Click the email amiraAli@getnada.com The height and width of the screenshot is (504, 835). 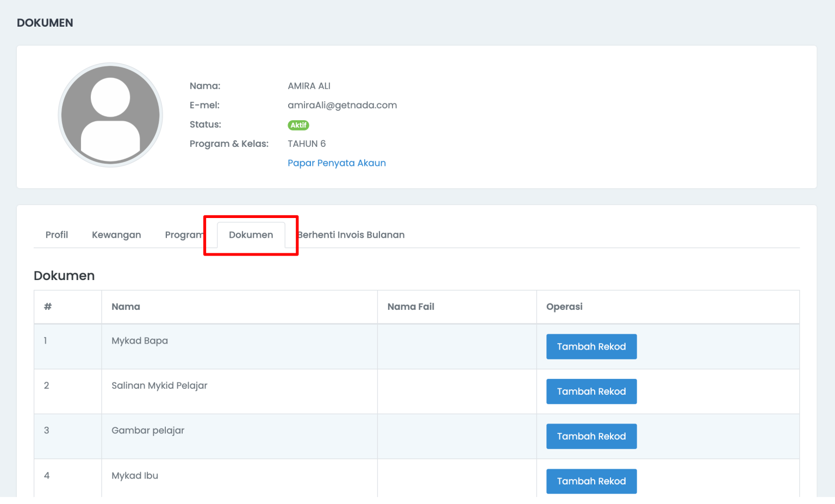click(342, 105)
